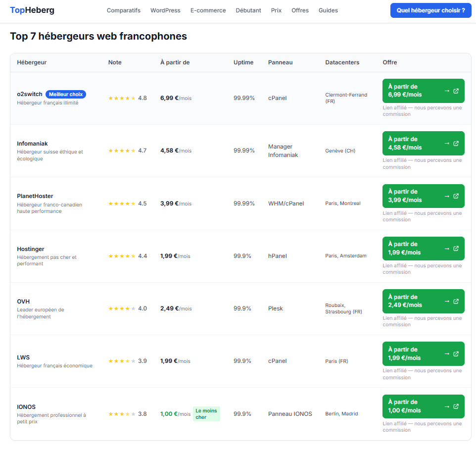Open the Offres nav item

pos(300,10)
